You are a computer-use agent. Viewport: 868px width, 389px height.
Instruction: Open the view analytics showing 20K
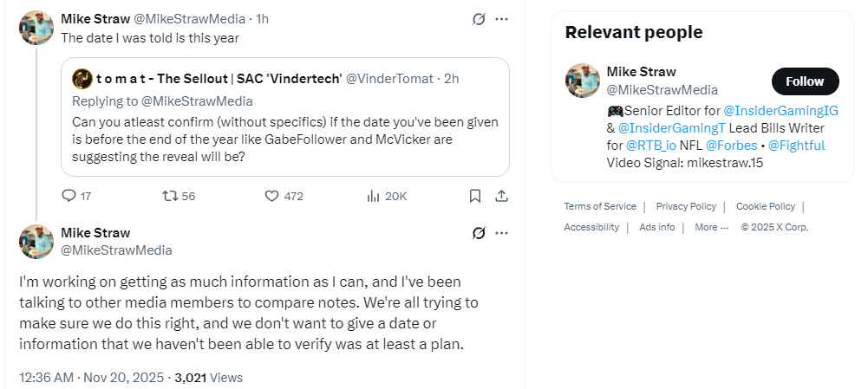[373, 196]
